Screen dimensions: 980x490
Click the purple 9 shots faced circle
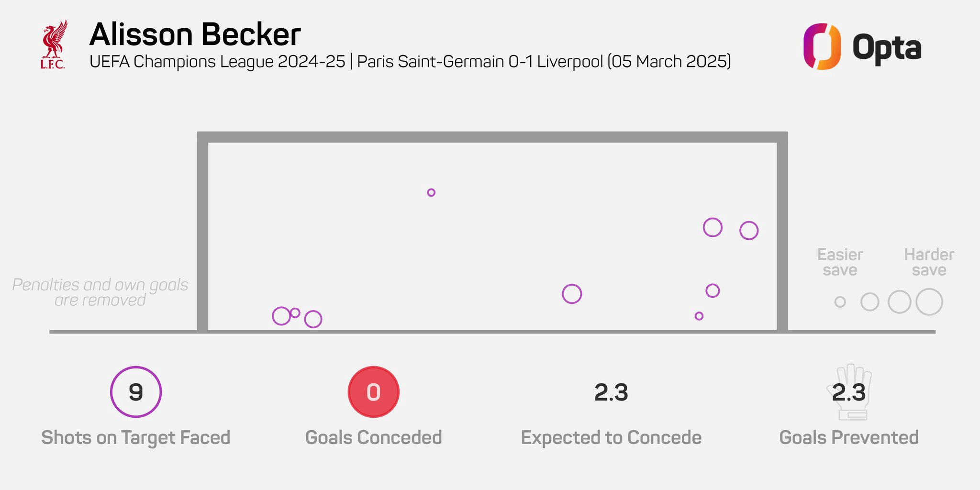[x=136, y=392]
